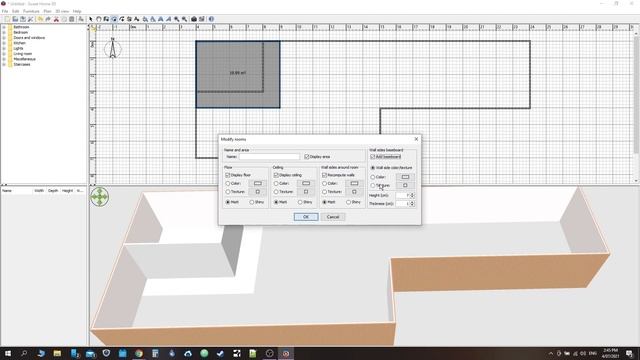Select the Wall sides Texture radio button
Viewport: 640px width, 360px height.
click(x=324, y=191)
